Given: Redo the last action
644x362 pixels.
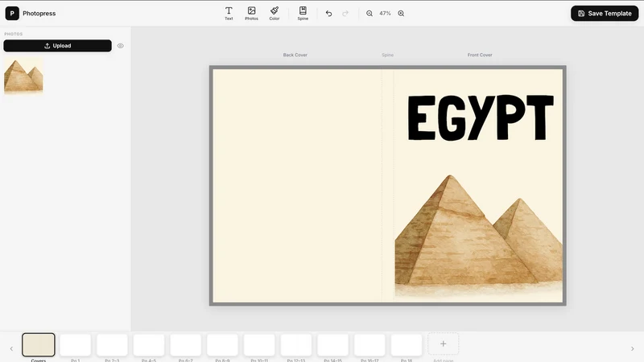Looking at the screenshot, I should click(345, 14).
